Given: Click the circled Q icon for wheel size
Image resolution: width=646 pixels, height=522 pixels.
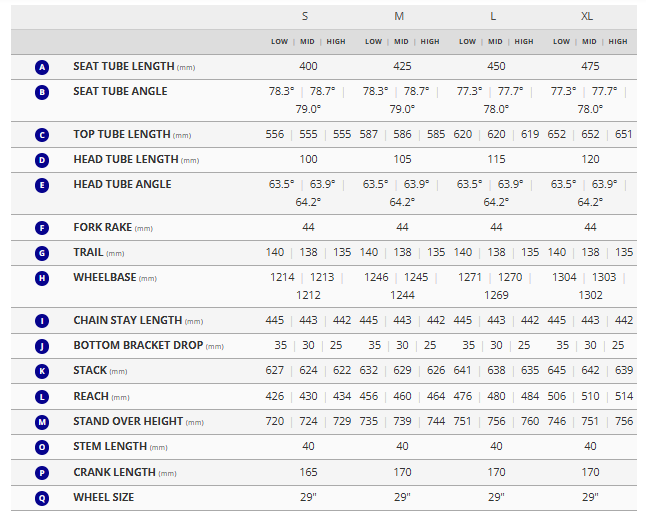Looking at the screenshot, I should point(42,497).
